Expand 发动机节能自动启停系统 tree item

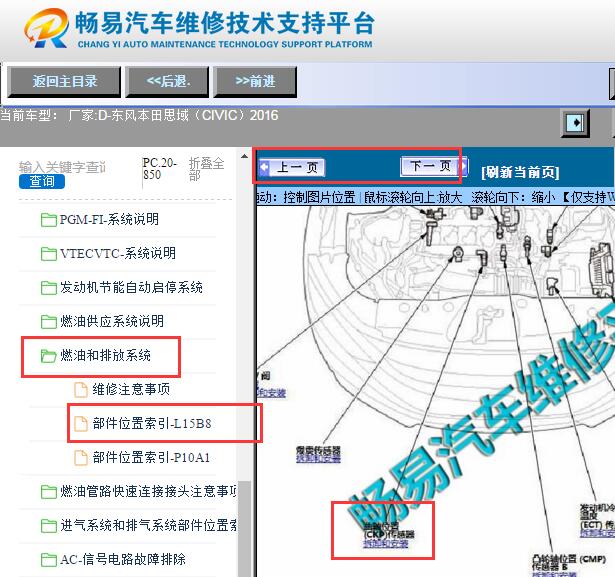click(131, 288)
